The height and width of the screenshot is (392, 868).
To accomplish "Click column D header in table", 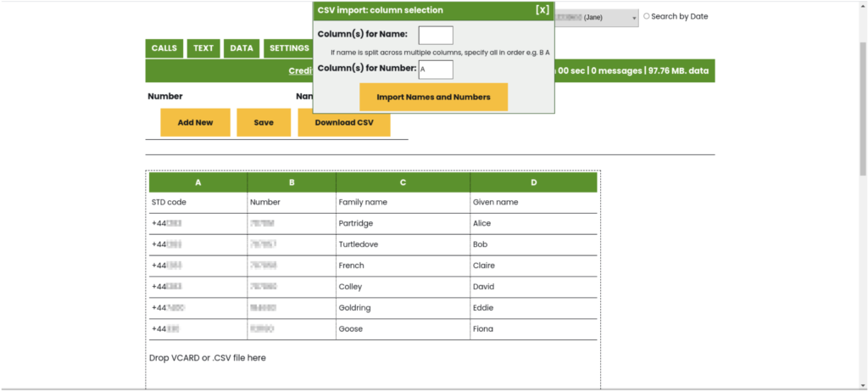I will click(533, 182).
